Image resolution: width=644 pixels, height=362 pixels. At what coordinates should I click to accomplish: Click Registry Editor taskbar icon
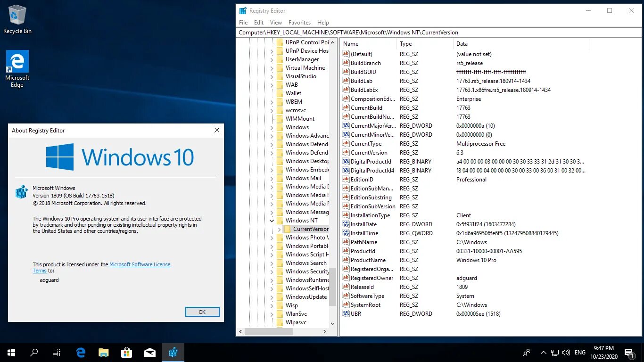pos(173,352)
